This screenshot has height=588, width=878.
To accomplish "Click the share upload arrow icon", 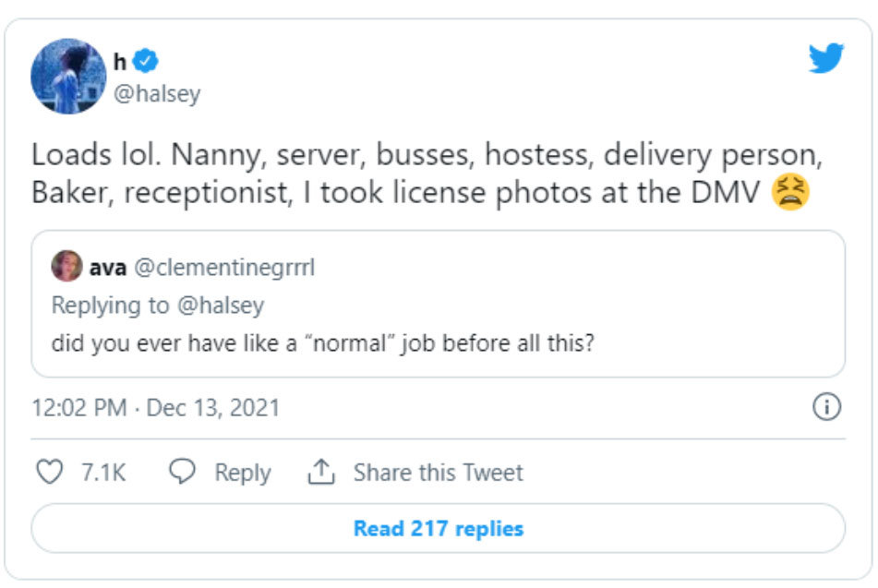I will (319, 473).
